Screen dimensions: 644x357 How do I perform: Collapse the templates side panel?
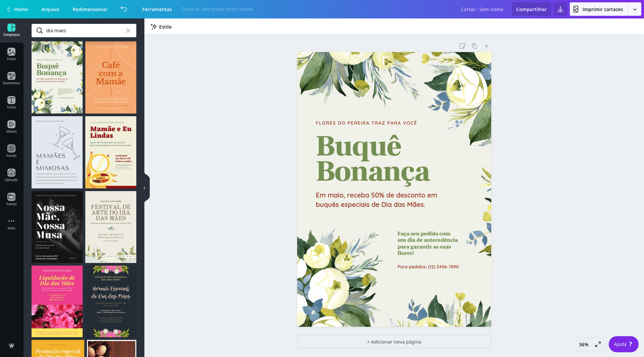(x=145, y=188)
